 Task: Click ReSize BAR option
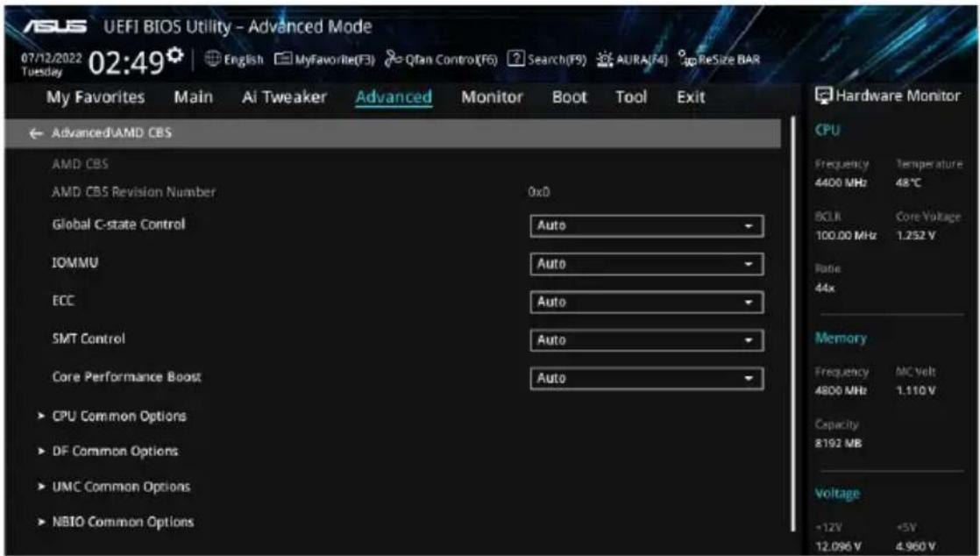(719, 60)
